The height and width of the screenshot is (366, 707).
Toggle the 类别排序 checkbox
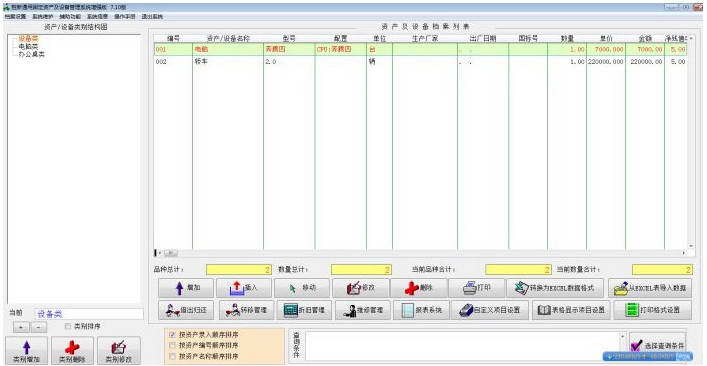[x=68, y=326]
